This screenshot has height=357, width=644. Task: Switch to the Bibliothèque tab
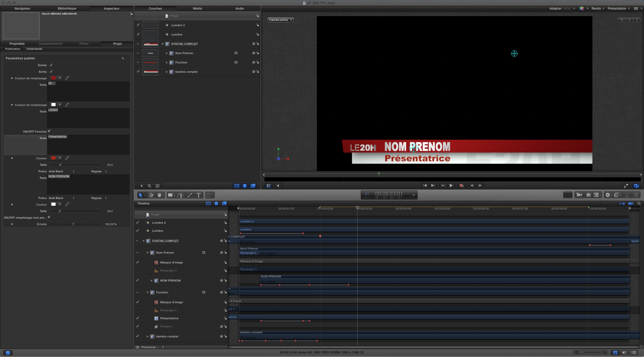(x=67, y=8)
